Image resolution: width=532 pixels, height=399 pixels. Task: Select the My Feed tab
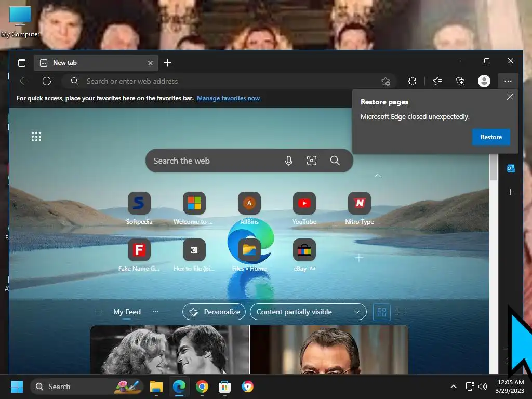coord(127,312)
